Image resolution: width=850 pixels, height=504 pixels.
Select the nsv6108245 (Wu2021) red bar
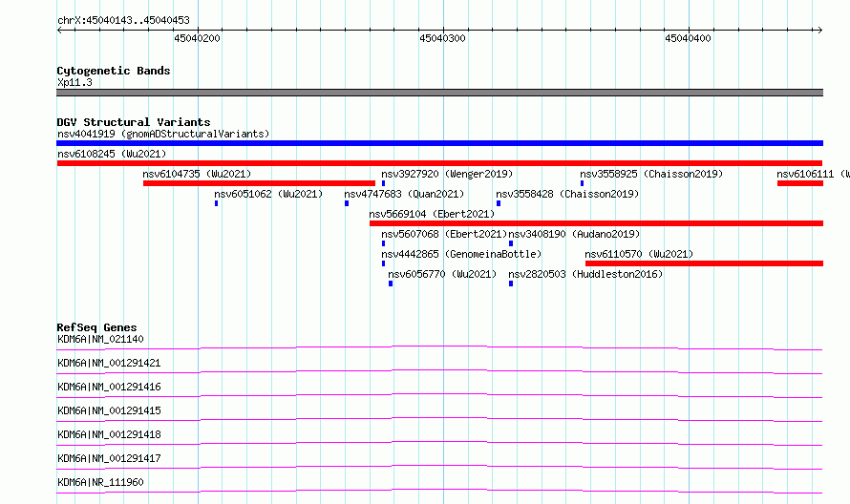439,163
